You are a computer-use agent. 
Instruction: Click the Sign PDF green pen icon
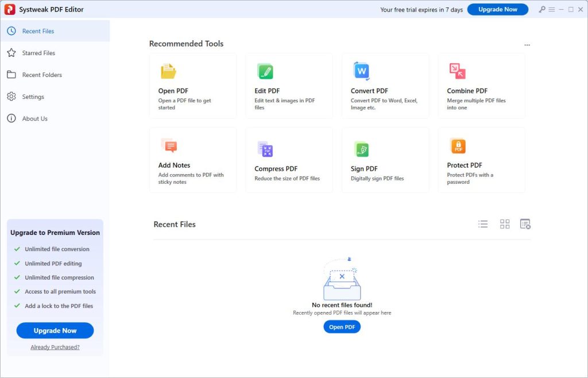tap(362, 149)
